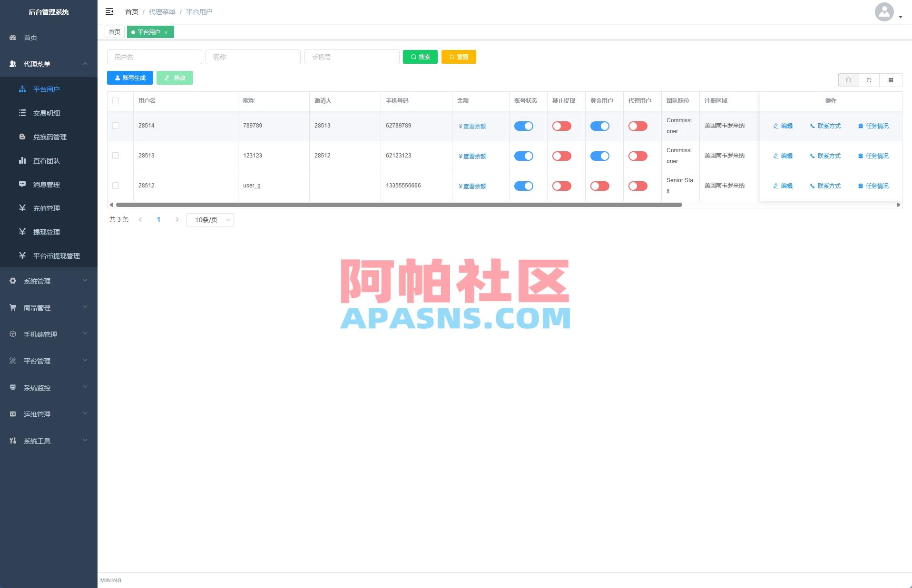This screenshot has height=588, width=912.
Task: Open the 10条/页 page size dropdown
Action: click(x=210, y=219)
